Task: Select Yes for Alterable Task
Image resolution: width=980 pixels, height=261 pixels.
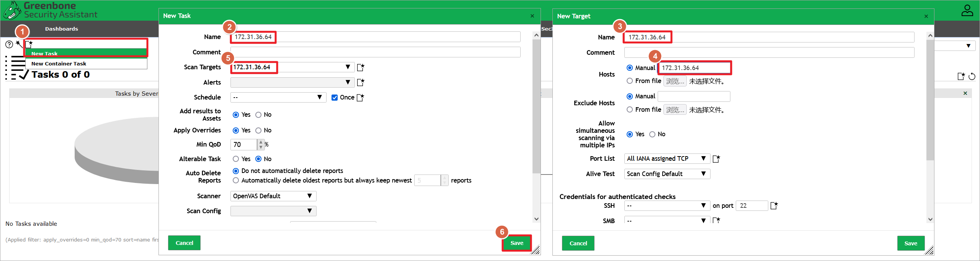Action: pyautogui.click(x=236, y=159)
